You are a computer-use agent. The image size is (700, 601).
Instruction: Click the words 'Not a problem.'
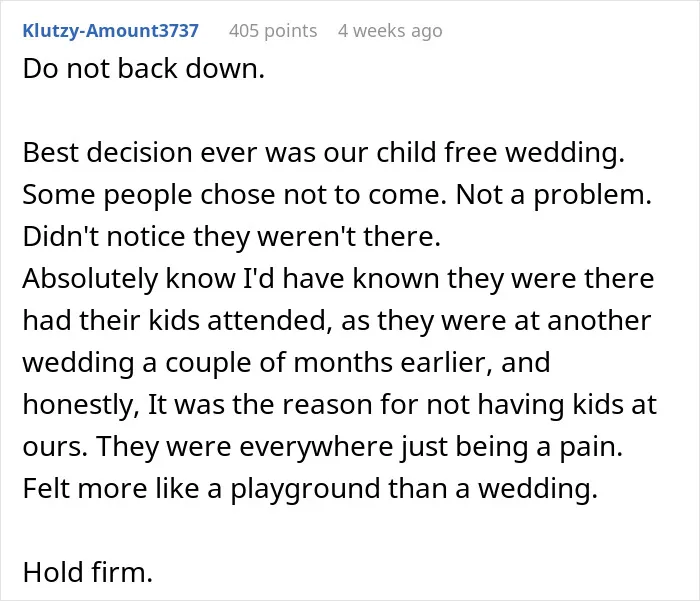coord(554,195)
